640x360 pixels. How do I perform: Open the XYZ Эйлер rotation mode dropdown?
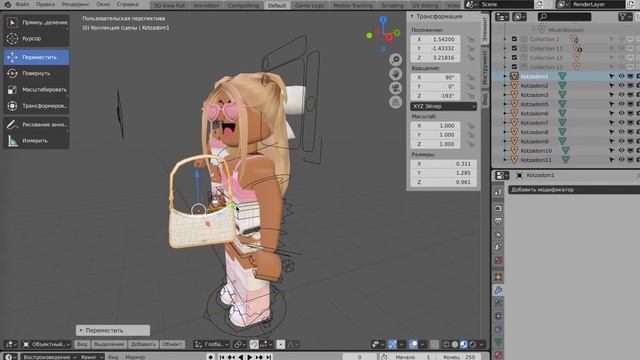click(443, 106)
